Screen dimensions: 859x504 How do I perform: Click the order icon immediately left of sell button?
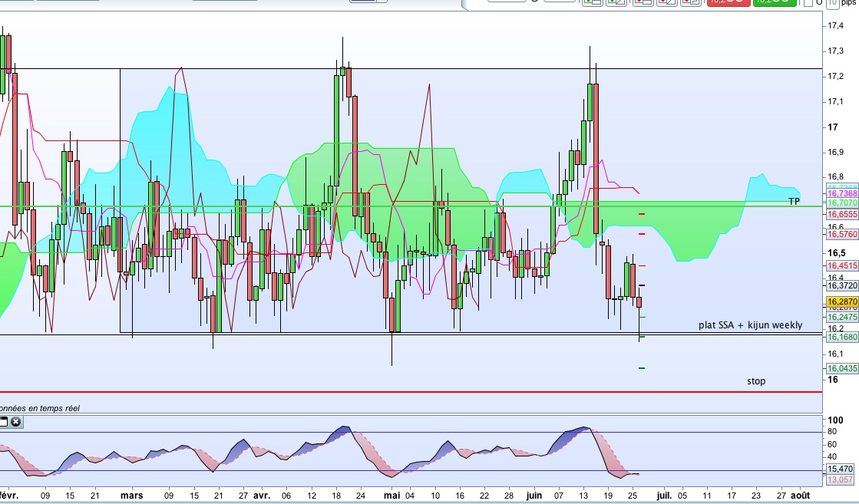click(690, 2)
